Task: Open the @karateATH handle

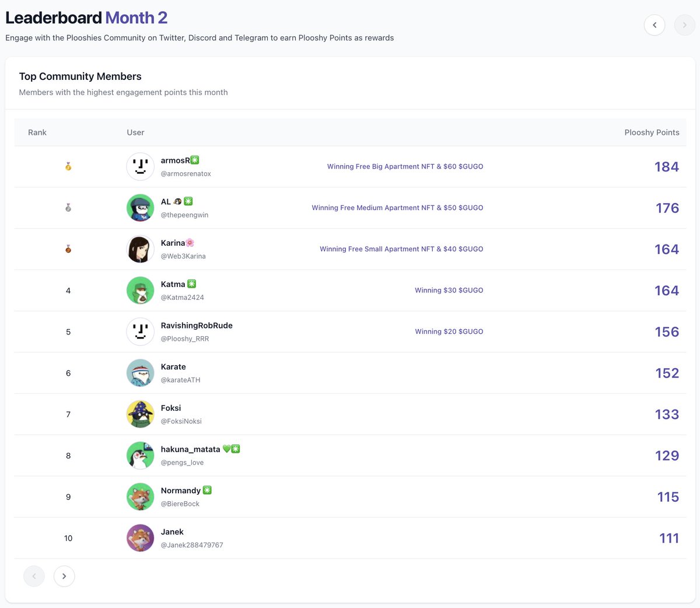Action: [x=181, y=380]
